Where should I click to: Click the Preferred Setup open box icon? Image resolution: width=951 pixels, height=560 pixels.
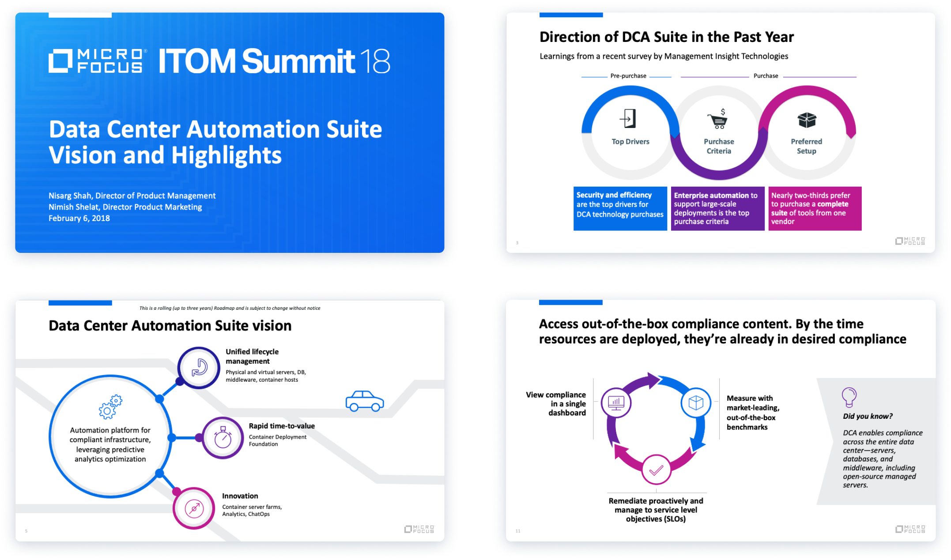point(807,120)
